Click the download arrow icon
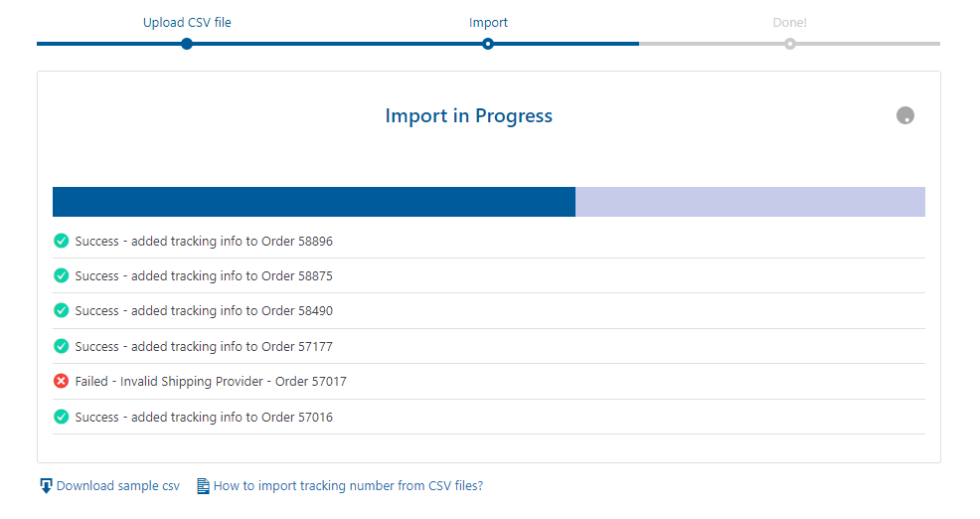 point(46,486)
